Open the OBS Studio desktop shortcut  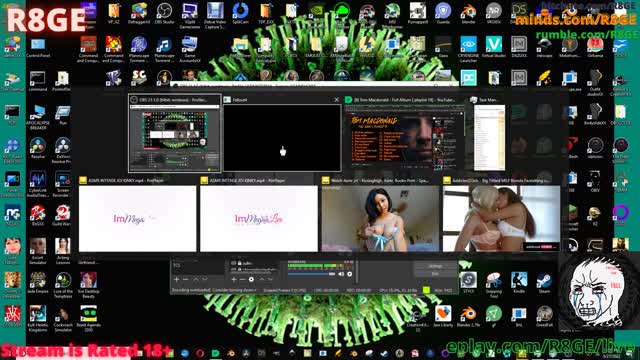click(x=164, y=13)
